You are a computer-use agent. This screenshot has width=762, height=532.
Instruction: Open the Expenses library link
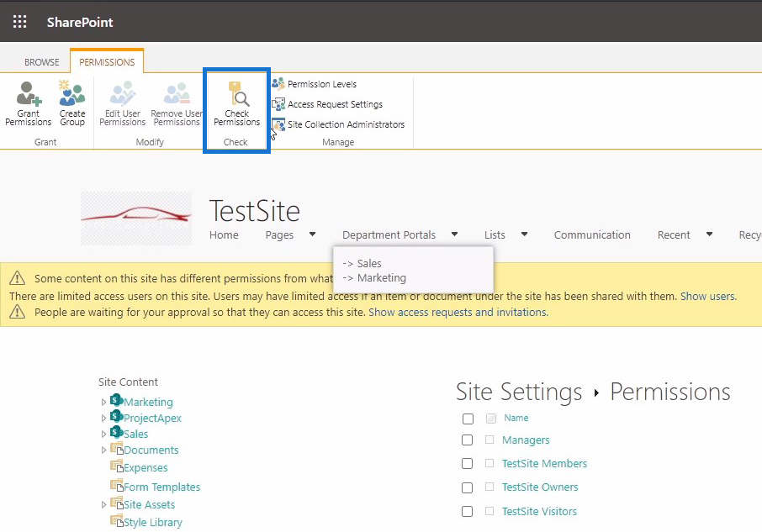146,468
